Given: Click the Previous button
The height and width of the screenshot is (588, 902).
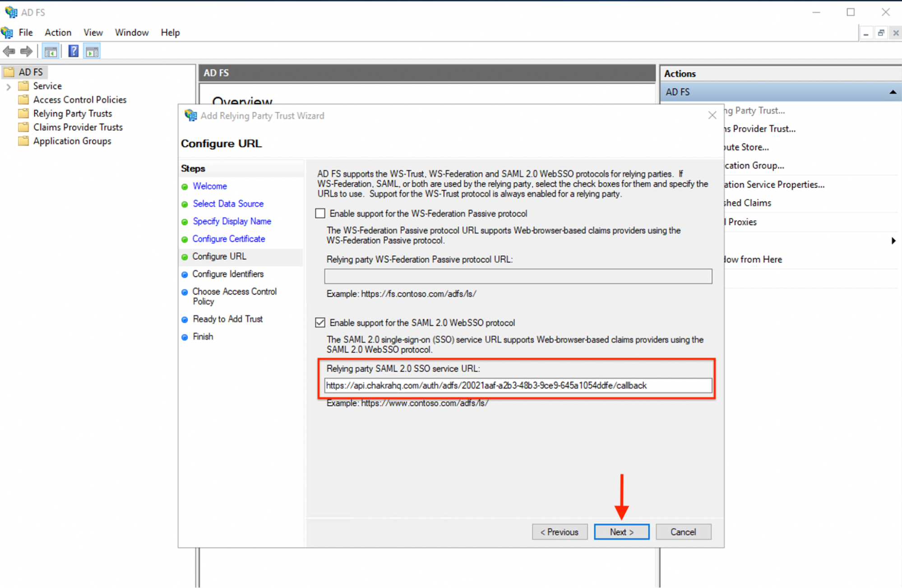Looking at the screenshot, I should point(560,532).
